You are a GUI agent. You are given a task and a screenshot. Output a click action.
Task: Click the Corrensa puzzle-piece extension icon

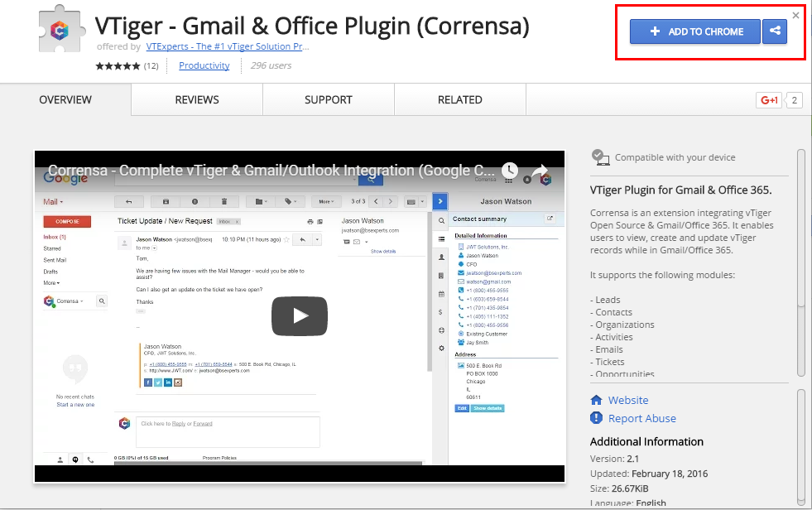(60, 30)
